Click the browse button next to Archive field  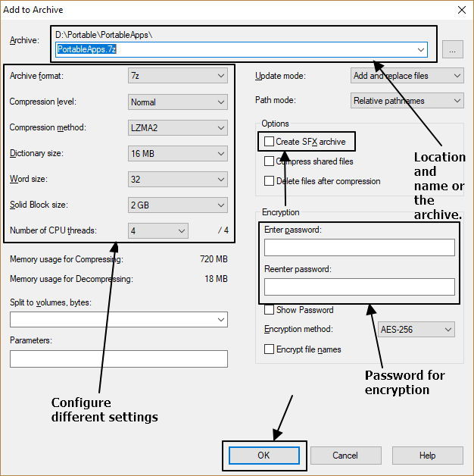pyautogui.click(x=453, y=49)
